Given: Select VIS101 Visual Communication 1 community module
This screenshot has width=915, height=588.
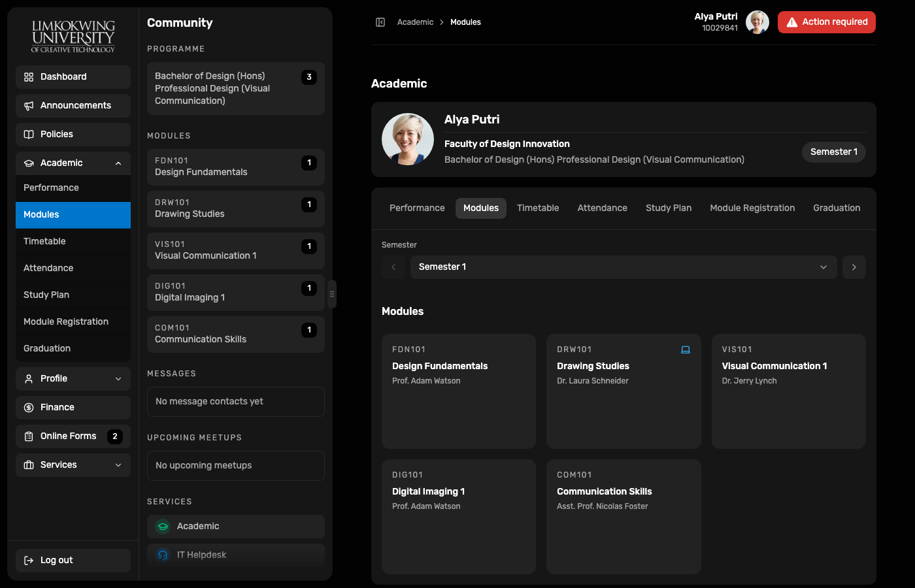Looking at the screenshot, I should pos(236,251).
